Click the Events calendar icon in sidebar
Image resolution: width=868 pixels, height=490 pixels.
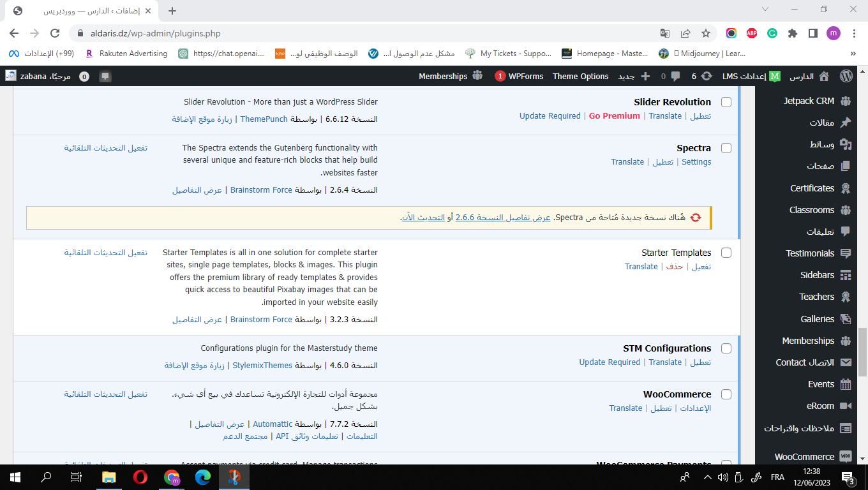(x=846, y=384)
